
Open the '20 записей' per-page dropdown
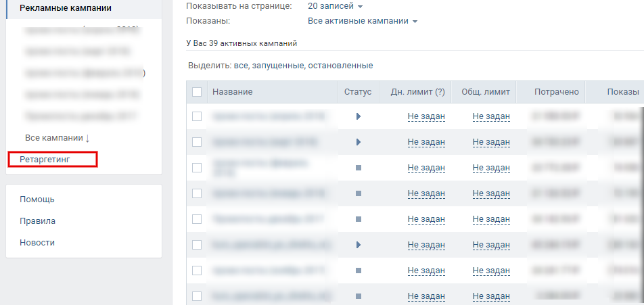(x=335, y=6)
